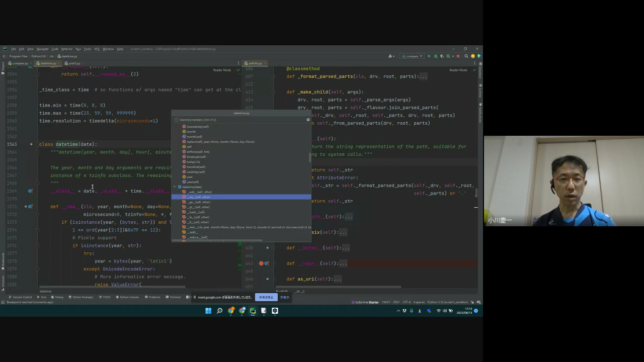Open settings gear in structure popup
The image size is (644, 362).
coord(308,120)
